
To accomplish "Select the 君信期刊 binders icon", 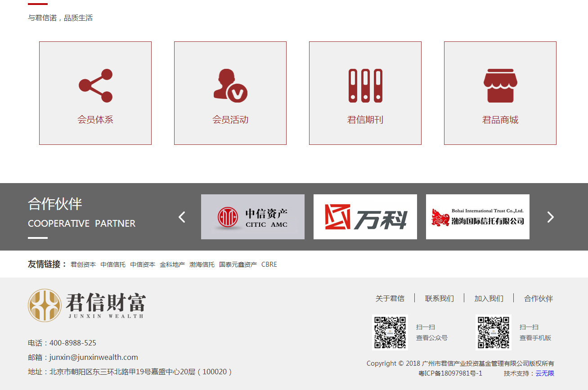I will pos(365,85).
